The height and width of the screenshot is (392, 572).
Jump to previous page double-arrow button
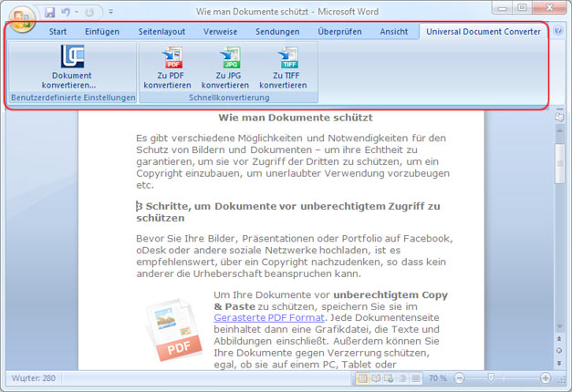[559, 339]
